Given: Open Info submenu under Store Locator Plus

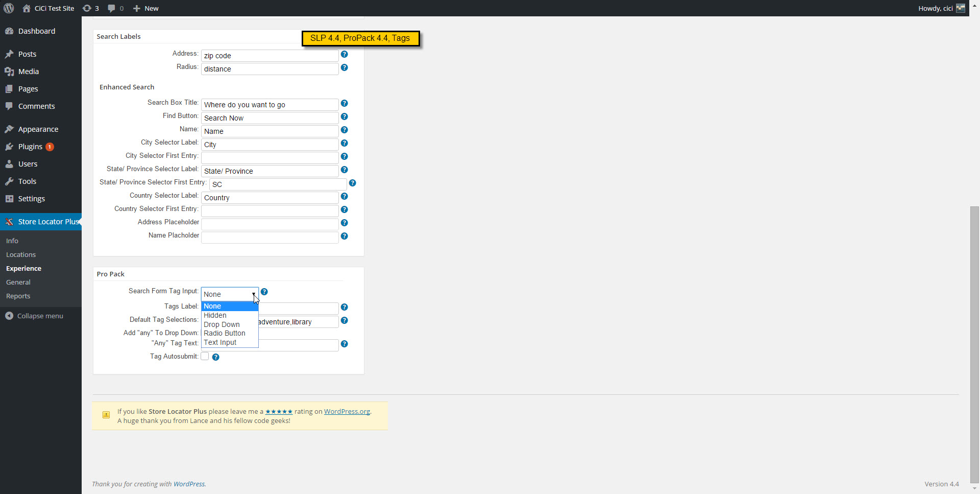Looking at the screenshot, I should click(12, 241).
